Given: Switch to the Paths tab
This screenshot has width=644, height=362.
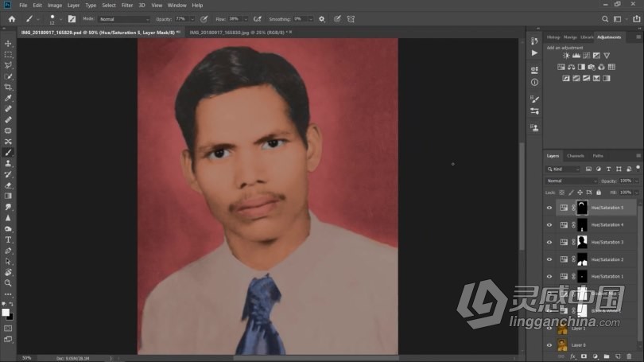Looking at the screenshot, I should coord(598,156).
